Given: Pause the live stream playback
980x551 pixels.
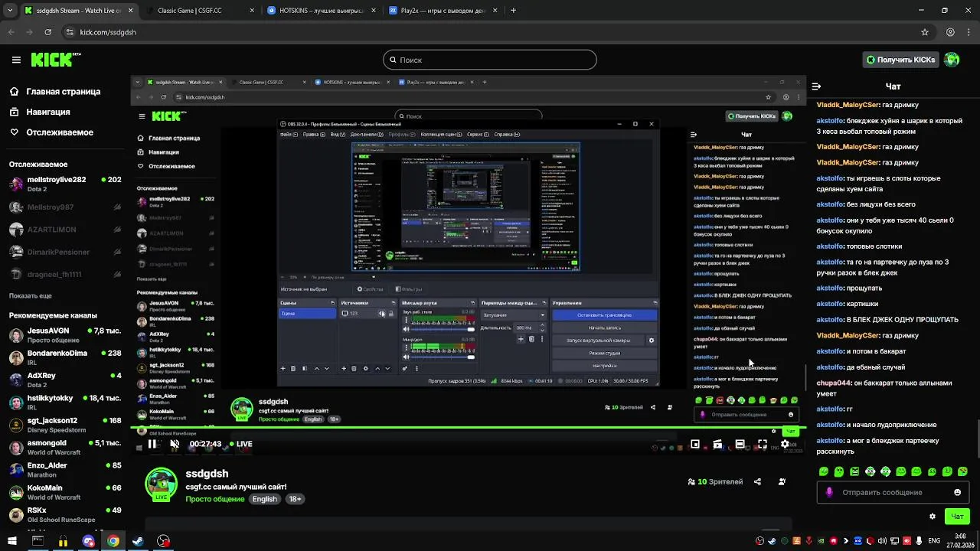Looking at the screenshot, I should pyautogui.click(x=152, y=444).
